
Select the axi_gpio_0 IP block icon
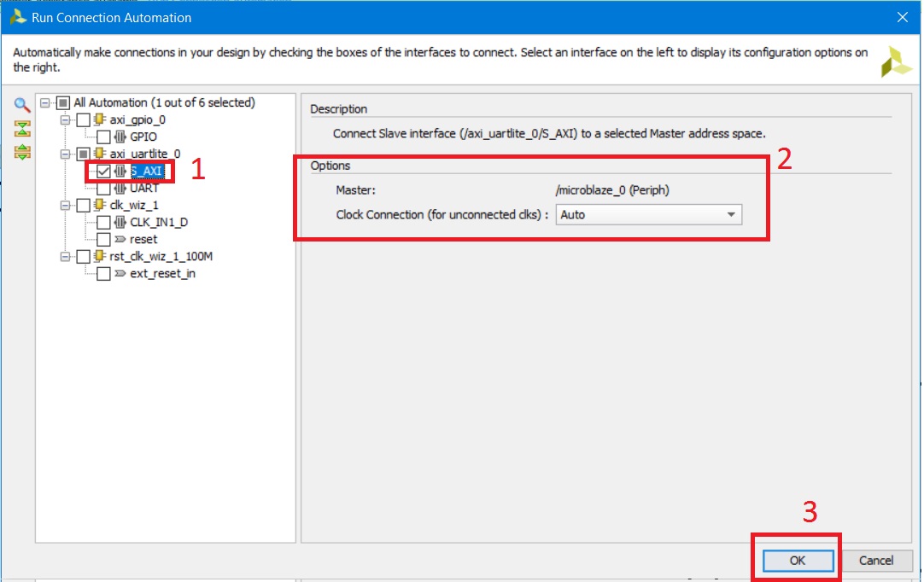[100, 119]
